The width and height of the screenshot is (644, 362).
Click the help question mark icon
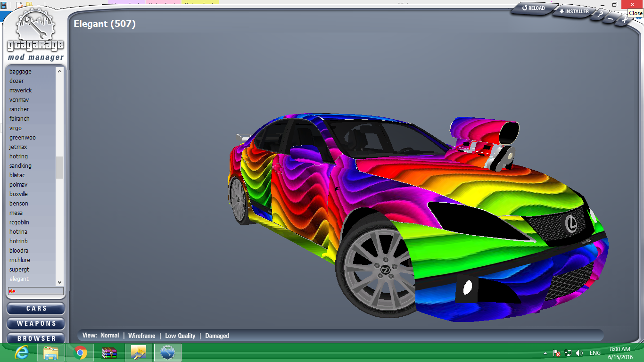(x=600, y=15)
